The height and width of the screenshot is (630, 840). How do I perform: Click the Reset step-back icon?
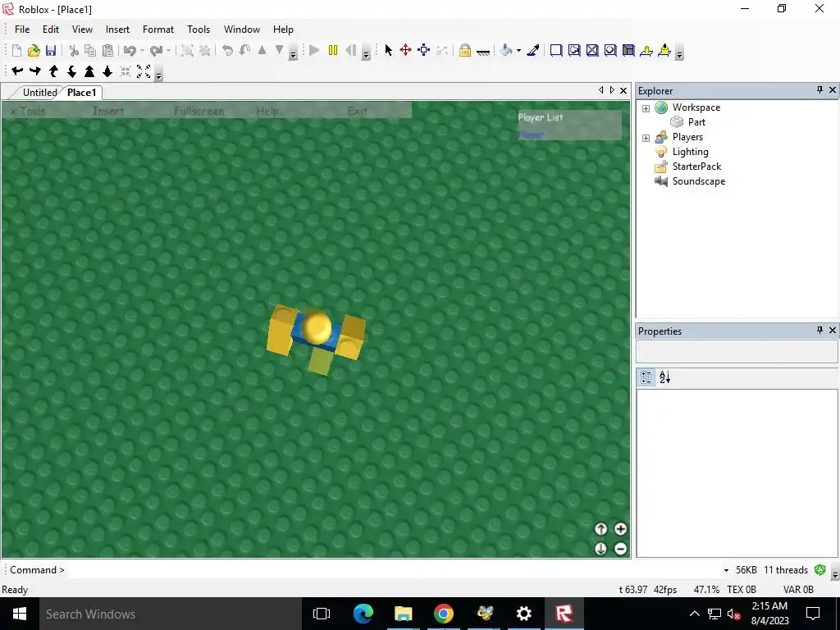click(x=351, y=50)
